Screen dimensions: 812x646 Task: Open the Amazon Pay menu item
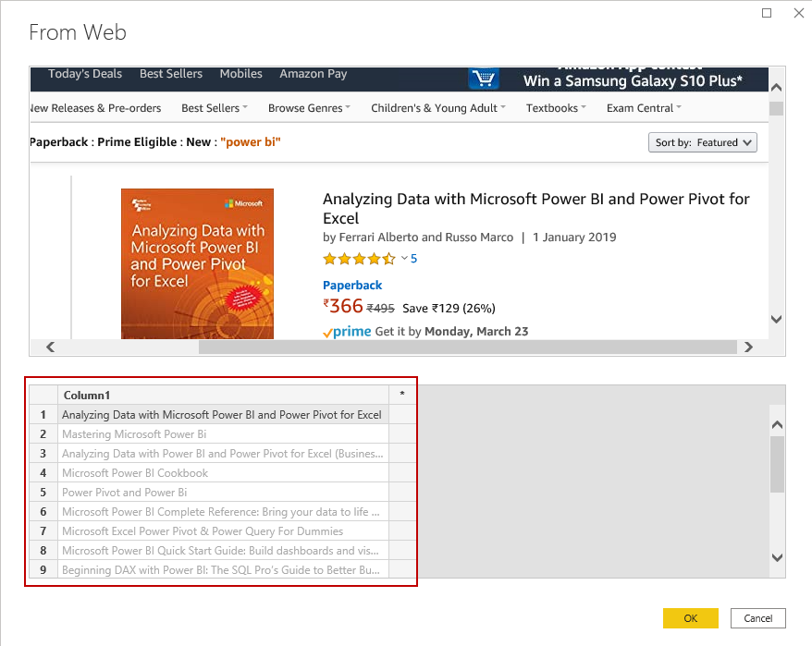tap(314, 74)
